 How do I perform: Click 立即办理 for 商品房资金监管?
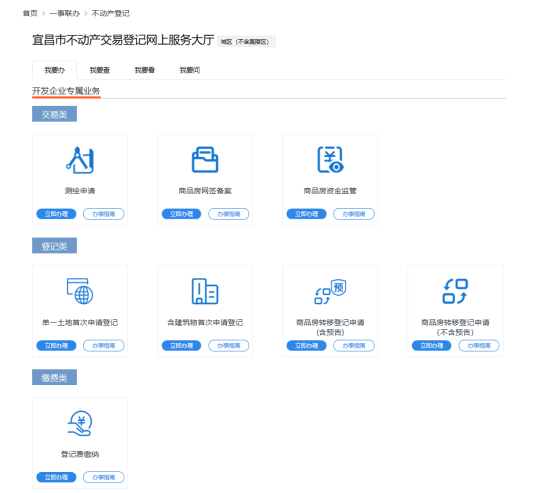(x=306, y=214)
